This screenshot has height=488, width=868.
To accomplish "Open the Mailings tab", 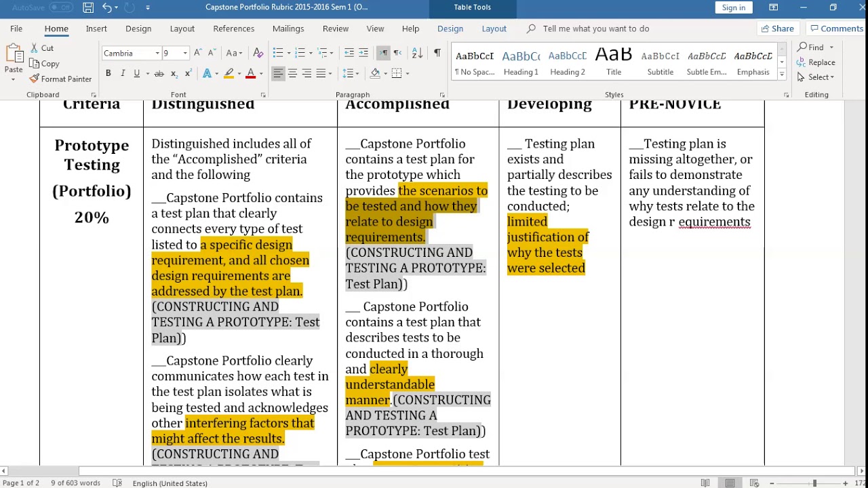I will (288, 28).
